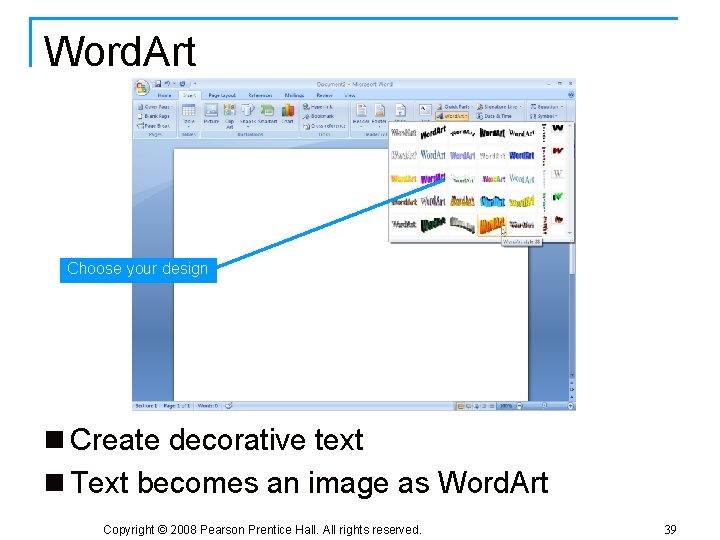The height and width of the screenshot is (540, 720).
Task: Open the Table insert dropdown
Action: coord(189,115)
